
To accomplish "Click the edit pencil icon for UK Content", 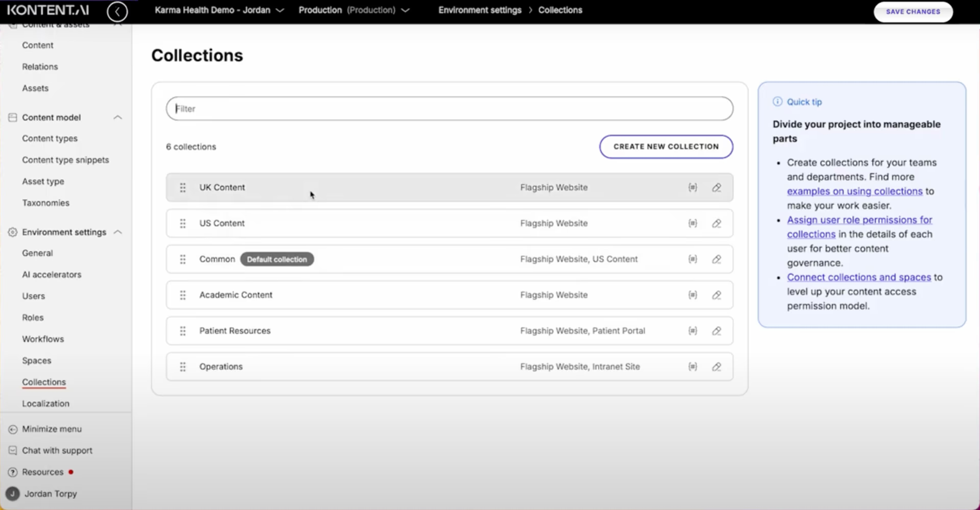I will tap(716, 188).
